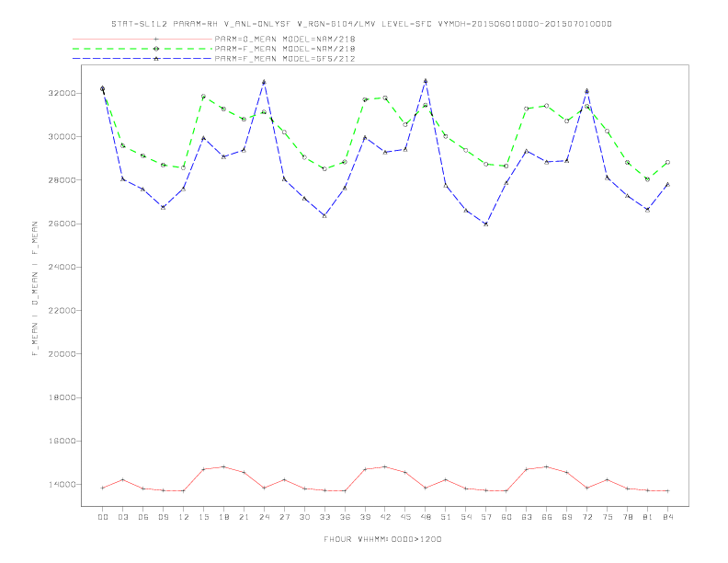Click the blue dashed legend line sample
Viewport: 728px width, 563px height.
[x=142, y=59]
